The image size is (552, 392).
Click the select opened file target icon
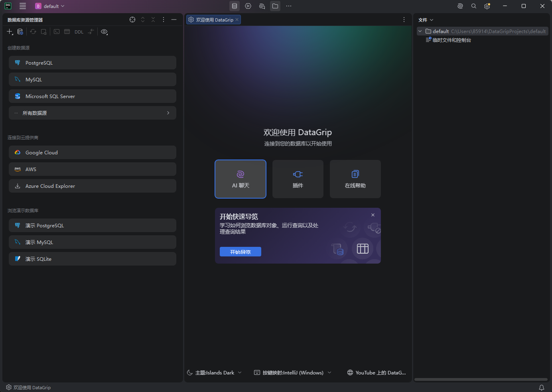point(132,20)
